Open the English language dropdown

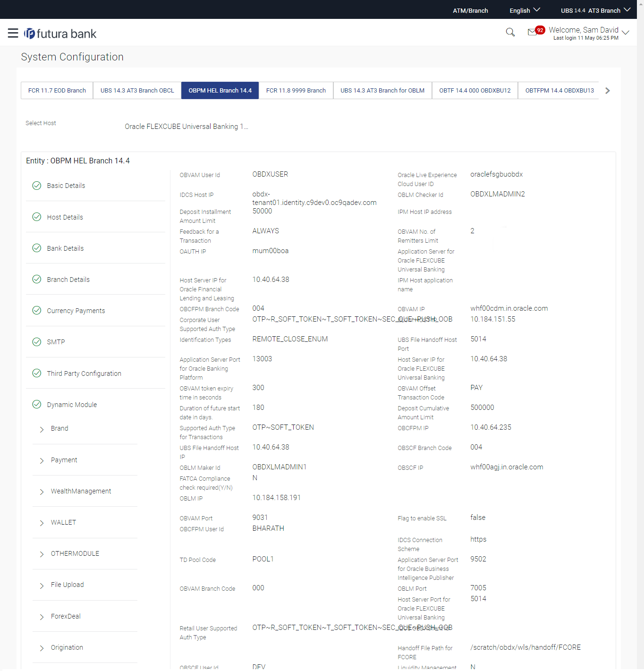pos(525,10)
